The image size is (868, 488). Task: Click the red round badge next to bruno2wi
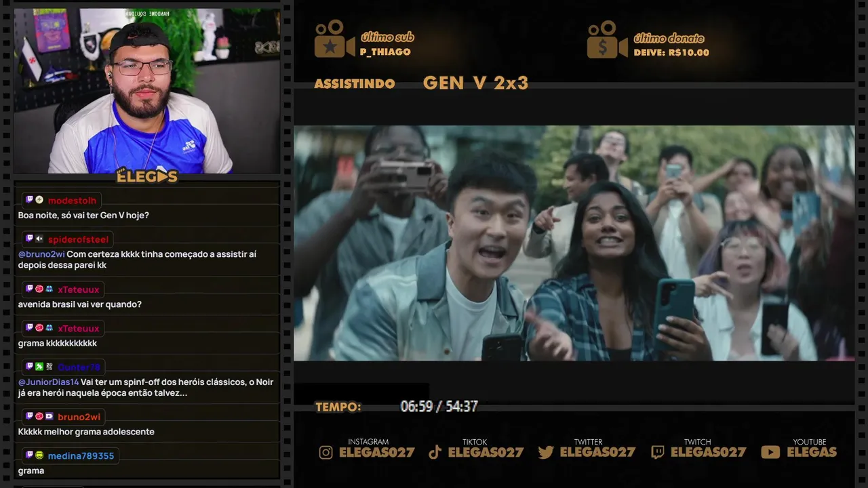pos(39,416)
